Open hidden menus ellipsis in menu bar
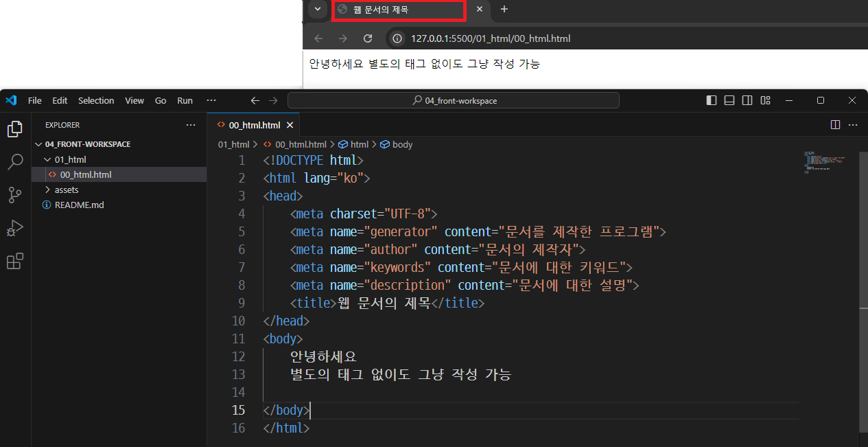The width and height of the screenshot is (868, 447). tap(211, 100)
